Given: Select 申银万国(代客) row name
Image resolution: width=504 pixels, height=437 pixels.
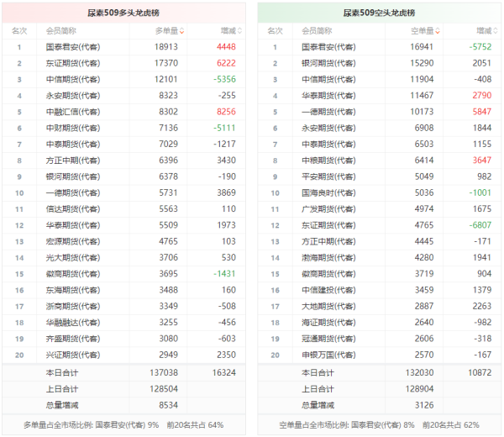Looking at the screenshot, I should coord(328,355).
